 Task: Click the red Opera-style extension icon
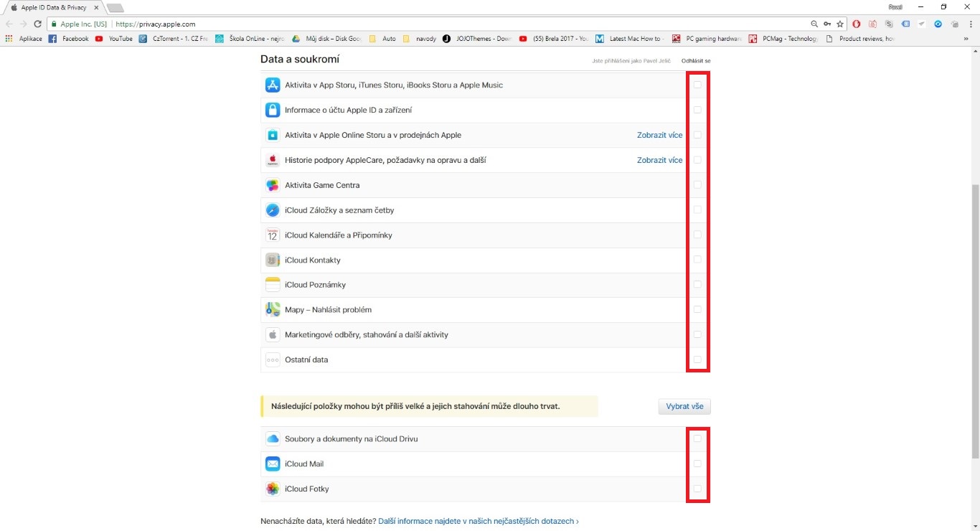pos(857,24)
